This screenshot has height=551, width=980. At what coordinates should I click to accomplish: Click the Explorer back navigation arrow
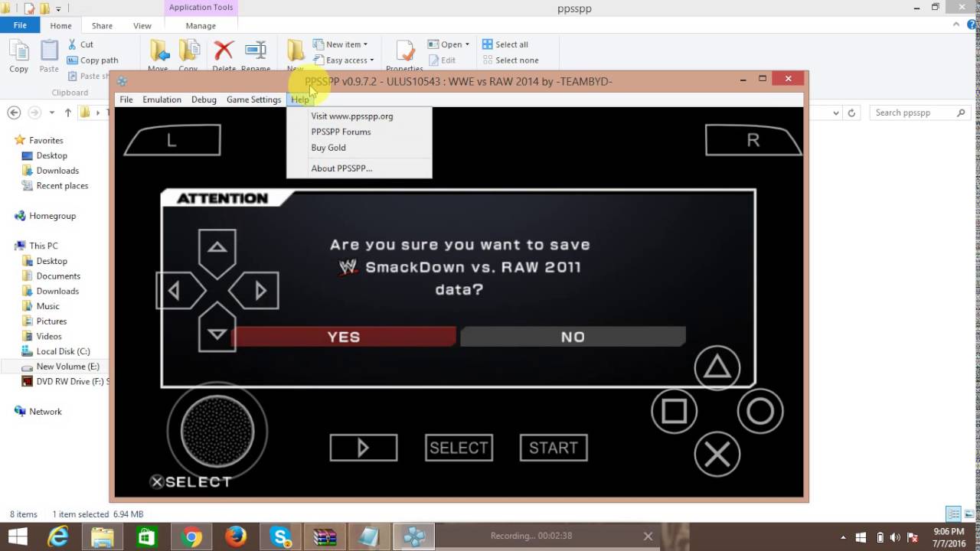pos(14,112)
